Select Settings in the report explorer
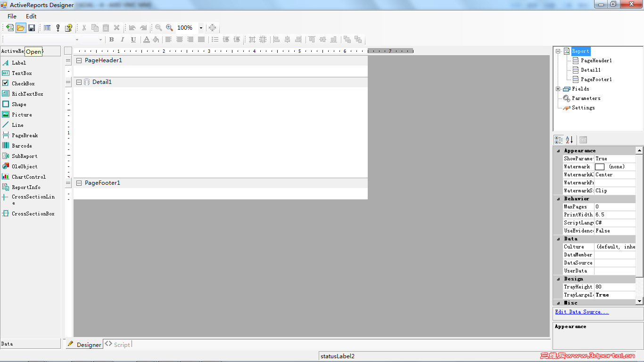644x362 pixels. pos(583,107)
